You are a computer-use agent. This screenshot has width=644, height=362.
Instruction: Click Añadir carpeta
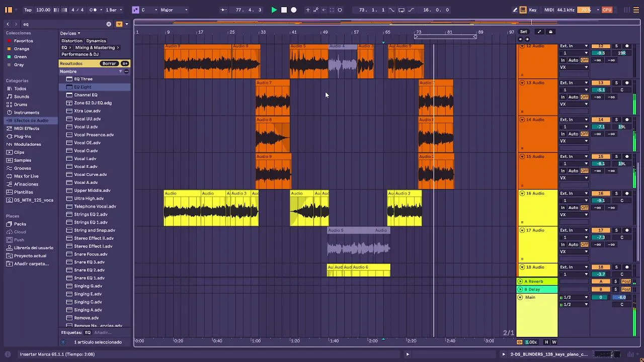(31, 263)
